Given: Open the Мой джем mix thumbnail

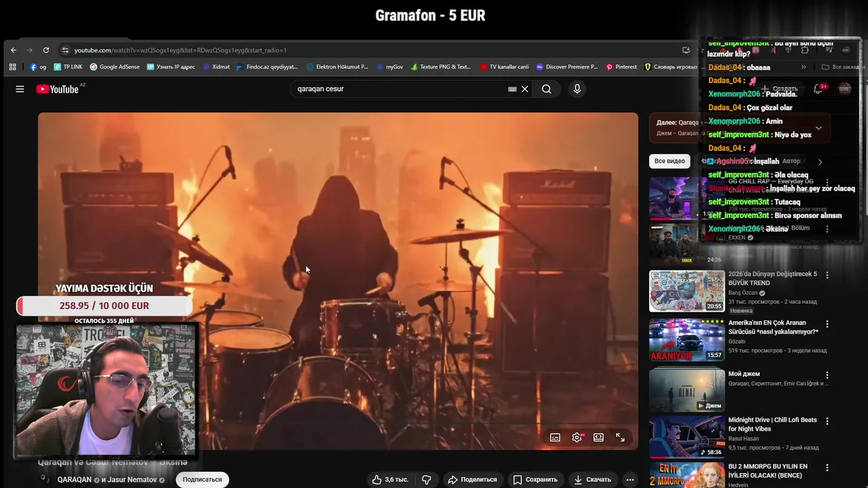Looking at the screenshot, I should click(687, 390).
